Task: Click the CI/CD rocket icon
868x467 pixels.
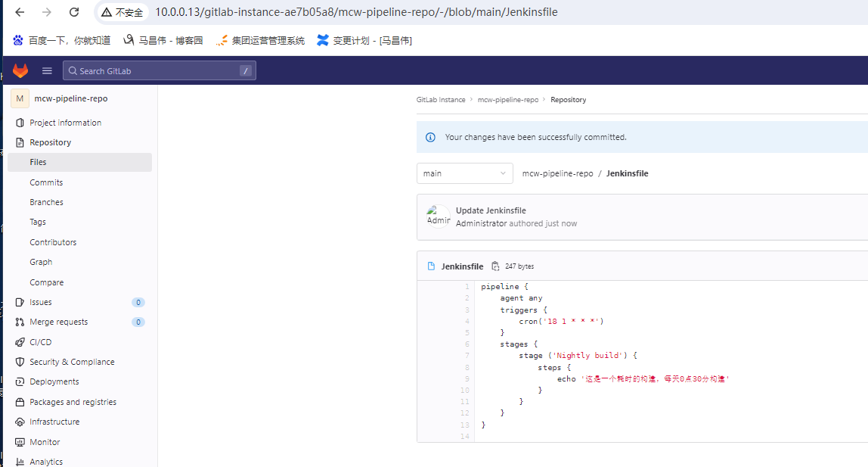Action: point(20,342)
